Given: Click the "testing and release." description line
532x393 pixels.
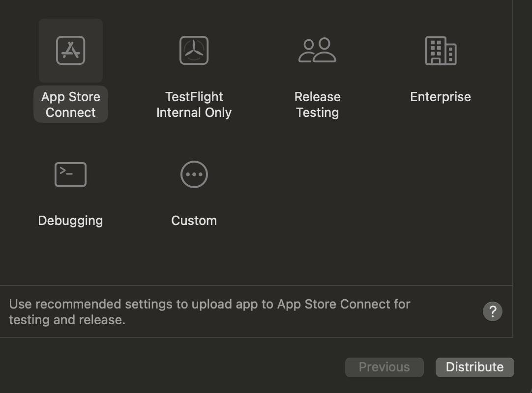Looking at the screenshot, I should point(67,320).
